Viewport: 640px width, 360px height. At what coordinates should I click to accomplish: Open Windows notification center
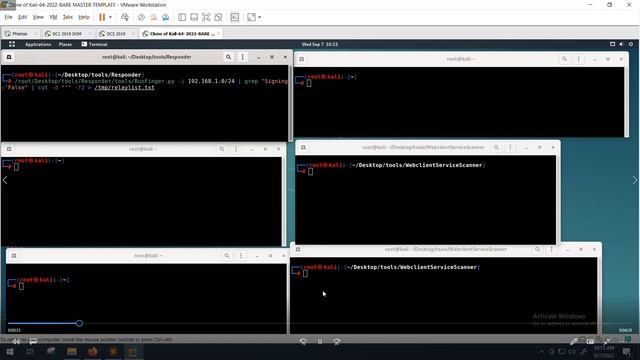[x=627, y=351]
